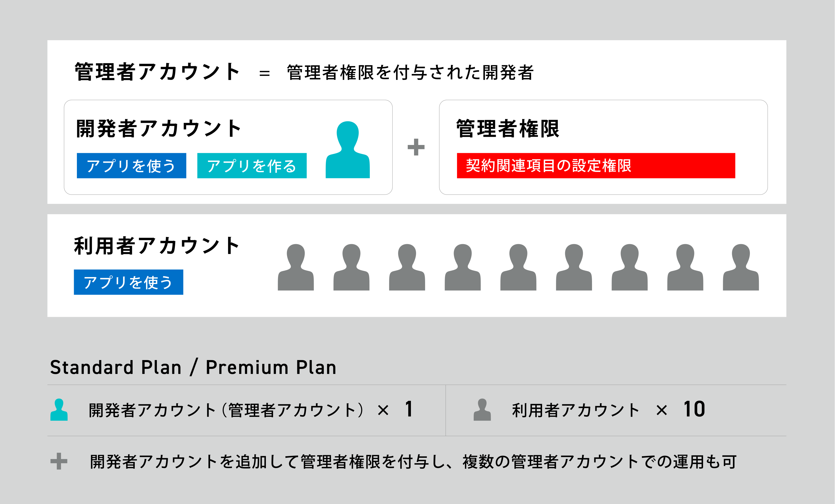Screen dimensions: 835x504
Task: Click the 利用者アカウント heading
Action: point(157,245)
